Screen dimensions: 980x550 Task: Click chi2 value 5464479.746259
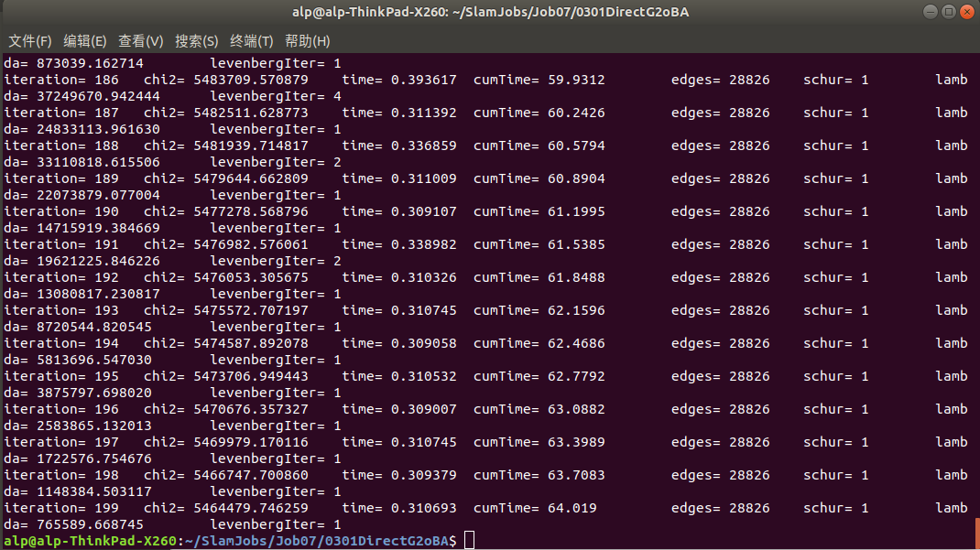coord(251,508)
